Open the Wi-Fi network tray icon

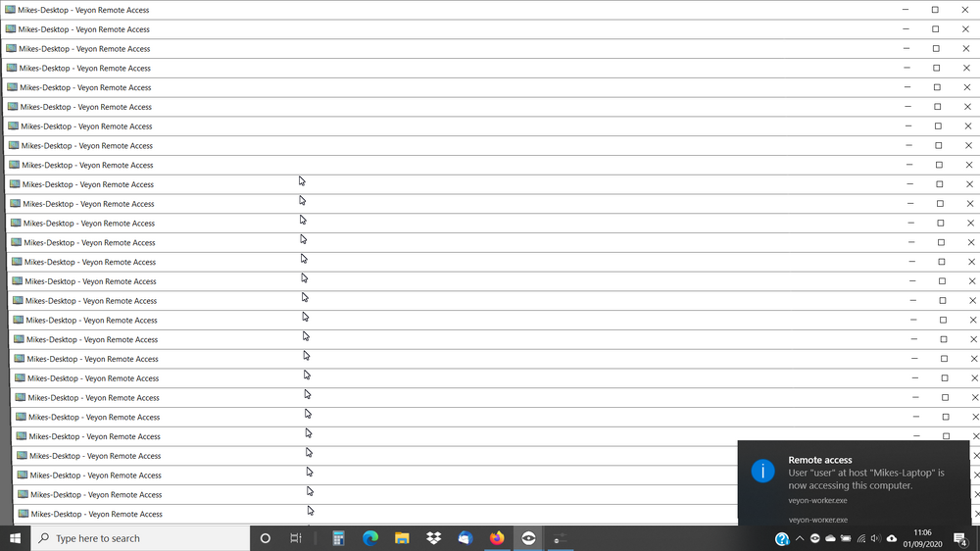tap(861, 538)
